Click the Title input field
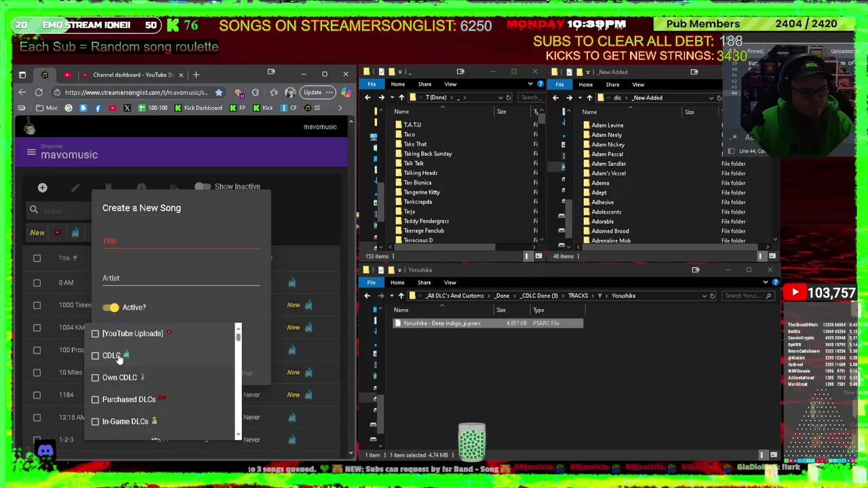This screenshot has height=488, width=868. coord(181,241)
